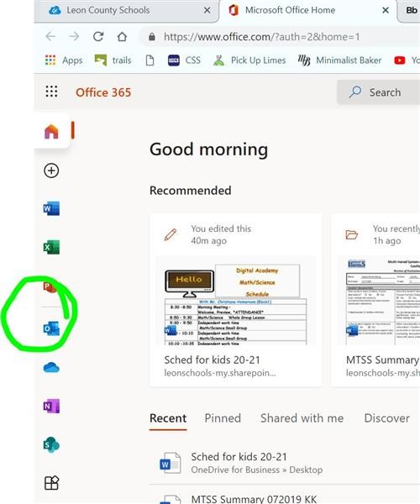The width and height of the screenshot is (420, 504).
Task: Open the Pick Up Limes bookmark
Action: pos(249,60)
